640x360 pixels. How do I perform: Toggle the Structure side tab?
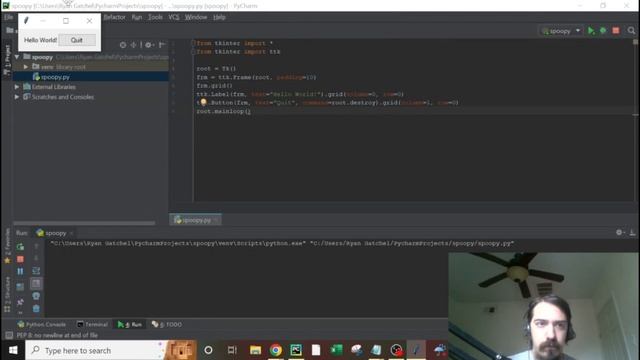point(7,294)
